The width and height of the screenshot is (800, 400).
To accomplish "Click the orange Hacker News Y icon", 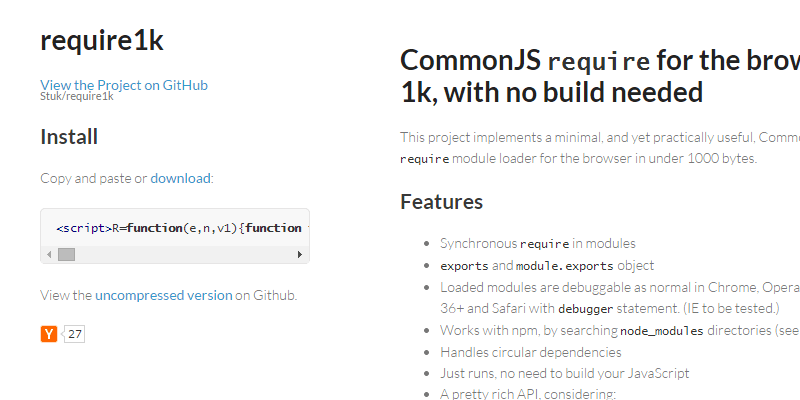I will tap(49, 334).
